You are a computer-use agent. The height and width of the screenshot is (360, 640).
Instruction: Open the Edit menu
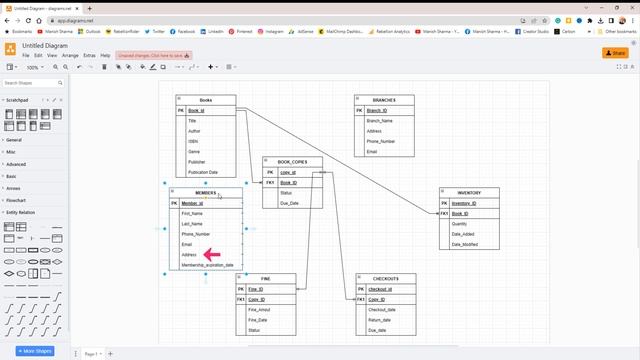point(38,55)
